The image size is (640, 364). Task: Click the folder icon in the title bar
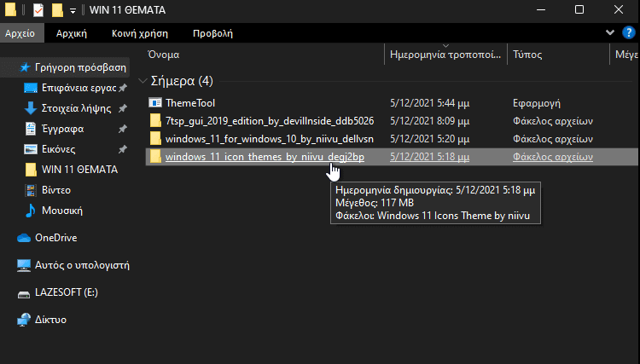click(x=10, y=9)
